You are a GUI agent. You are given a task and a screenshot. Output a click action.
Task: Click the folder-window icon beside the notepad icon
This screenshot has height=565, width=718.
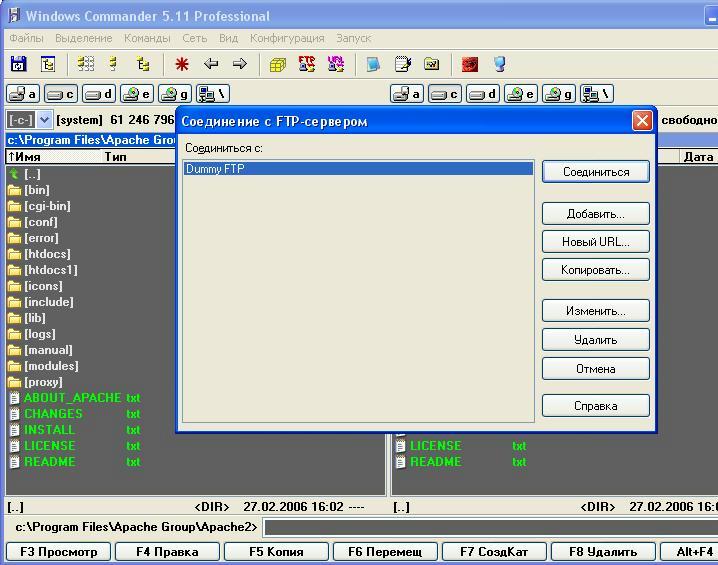coord(431,64)
